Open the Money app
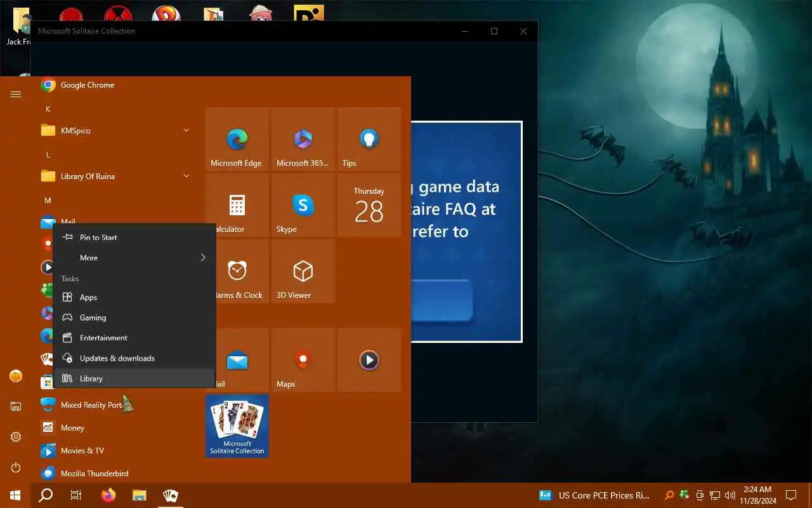 tap(115, 427)
